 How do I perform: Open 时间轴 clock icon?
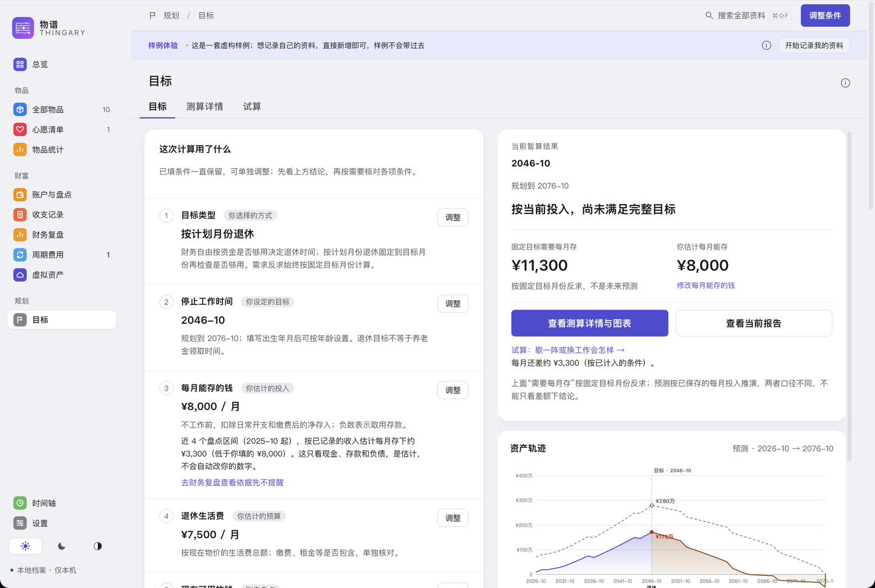click(x=20, y=503)
